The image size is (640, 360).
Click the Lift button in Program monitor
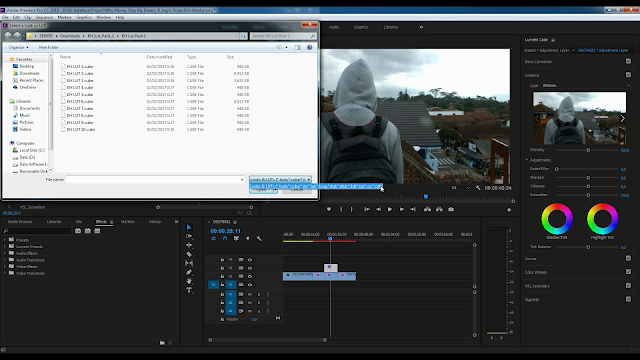[427, 209]
